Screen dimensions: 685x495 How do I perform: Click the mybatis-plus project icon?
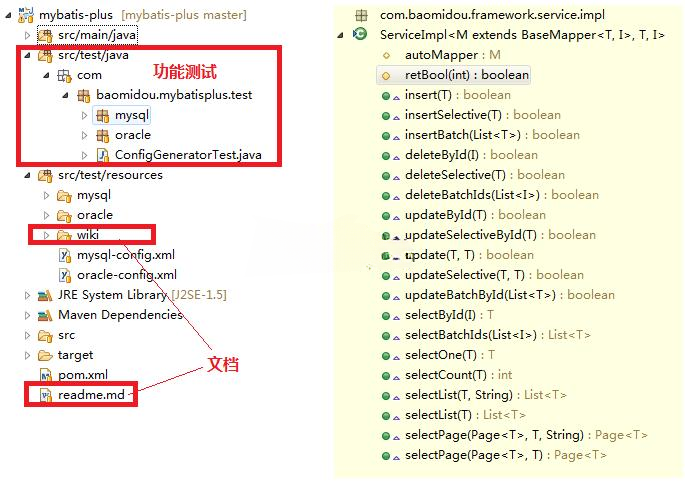tap(26, 15)
